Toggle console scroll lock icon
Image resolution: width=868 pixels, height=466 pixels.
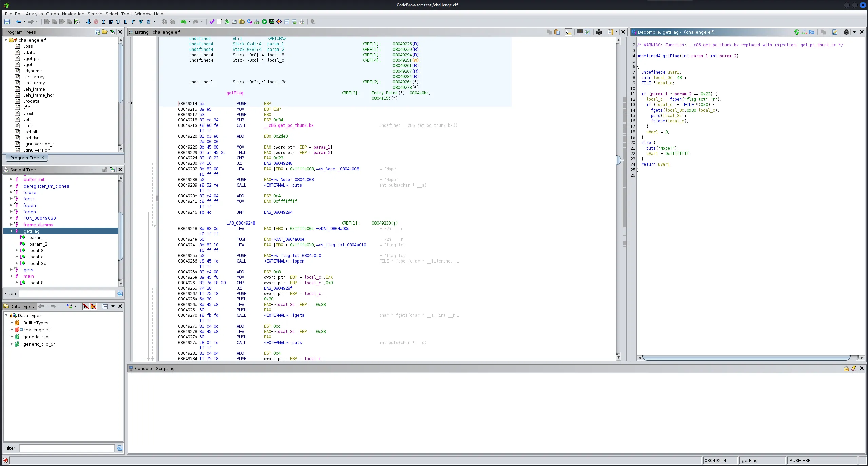point(846,368)
